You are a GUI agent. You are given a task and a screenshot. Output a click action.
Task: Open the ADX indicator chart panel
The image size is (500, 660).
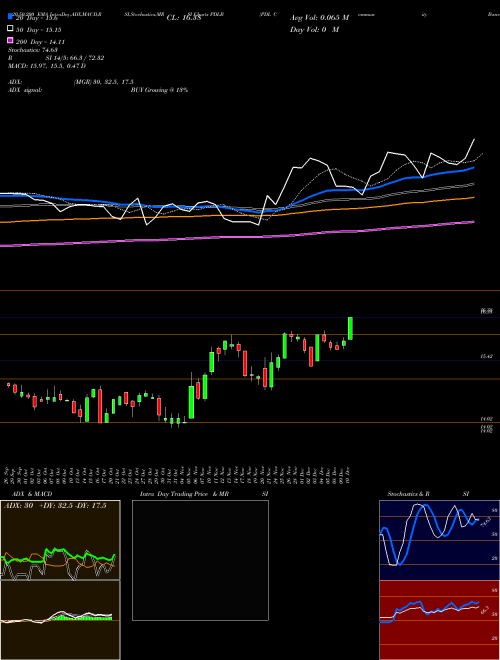point(60,540)
